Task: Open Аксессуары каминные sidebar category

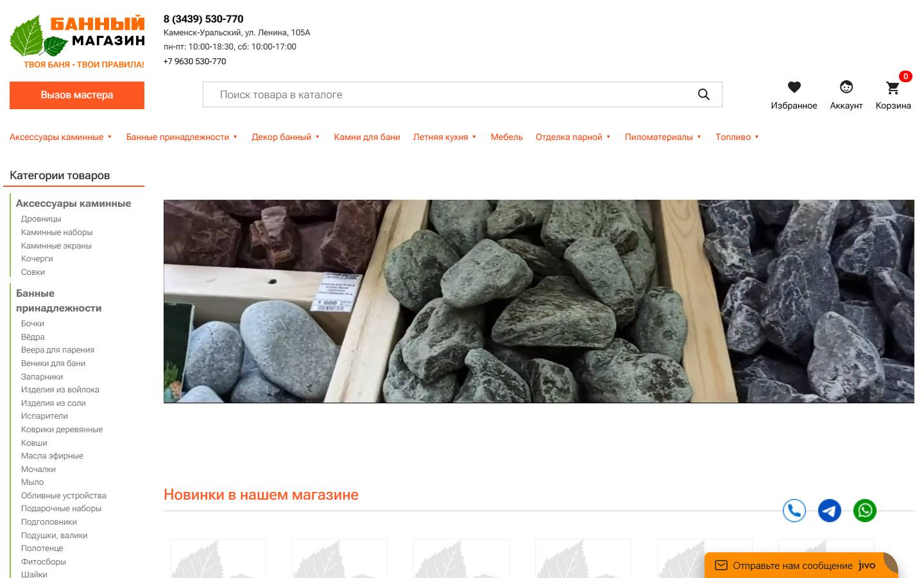Action: pos(73,204)
